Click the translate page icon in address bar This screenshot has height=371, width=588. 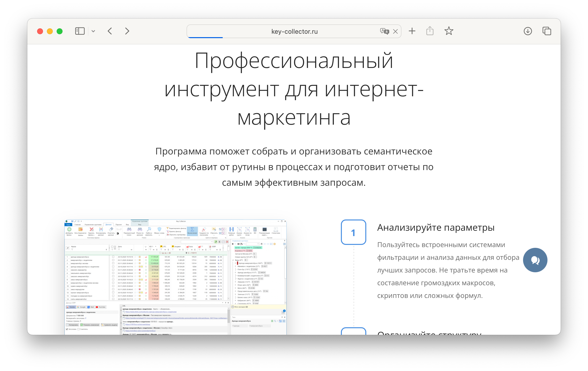[x=384, y=31]
